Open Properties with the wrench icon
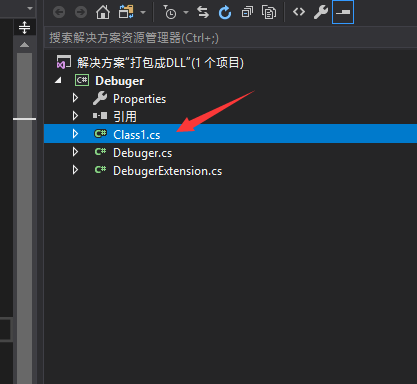 click(321, 12)
